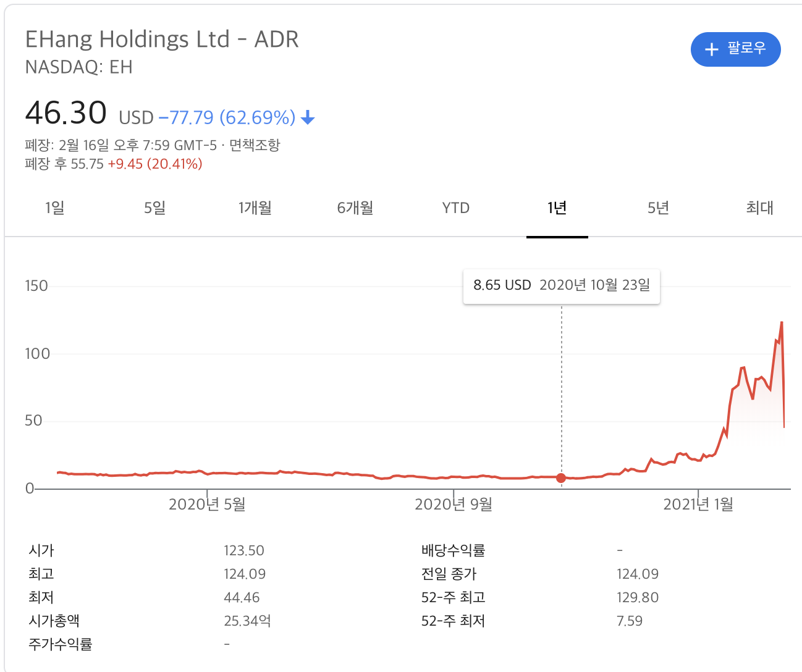Click the 주가수익률 label

(x=61, y=644)
